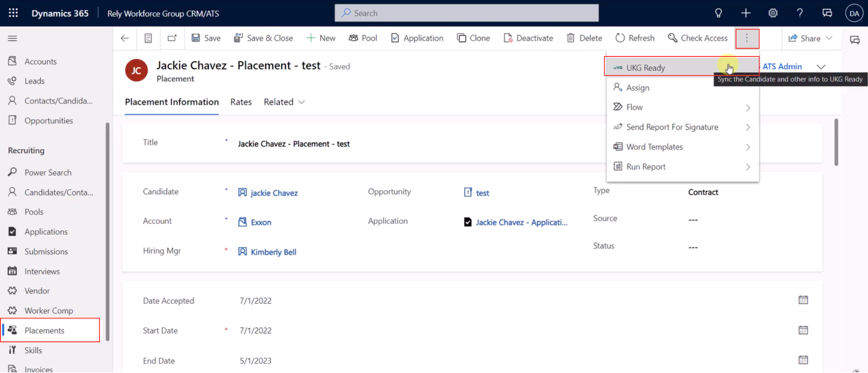Open the test opportunity link
The width and height of the screenshot is (868, 373).
coord(482,193)
